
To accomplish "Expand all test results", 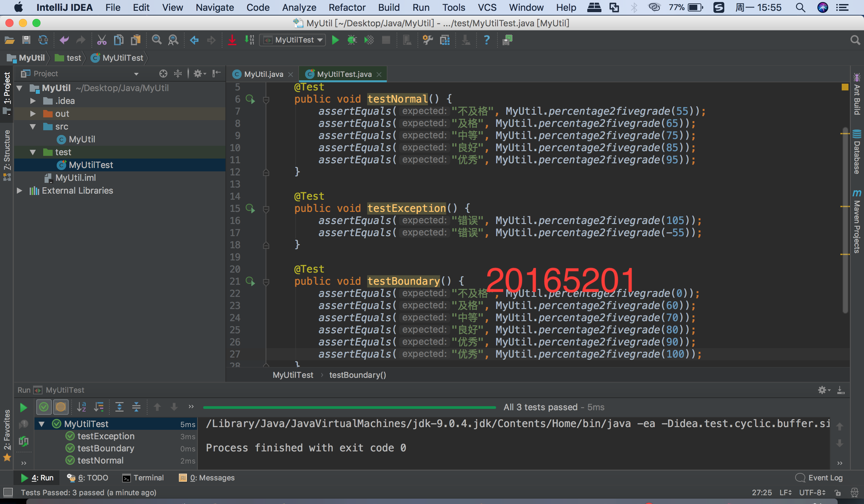I will 119,407.
